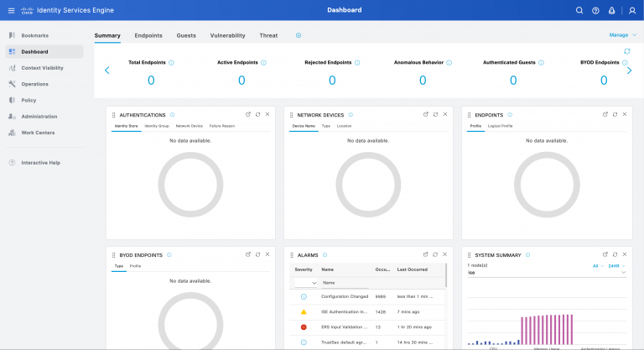
Task: Open Interactive Help in the sidebar
Action: [44, 163]
